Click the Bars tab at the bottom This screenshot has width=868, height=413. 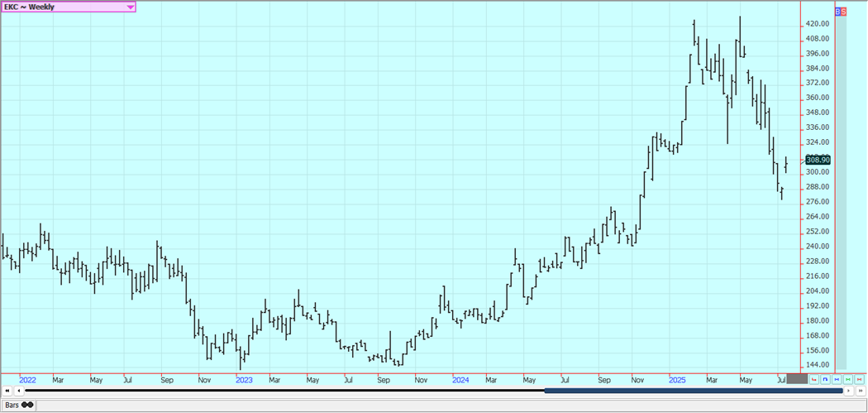[17, 406]
